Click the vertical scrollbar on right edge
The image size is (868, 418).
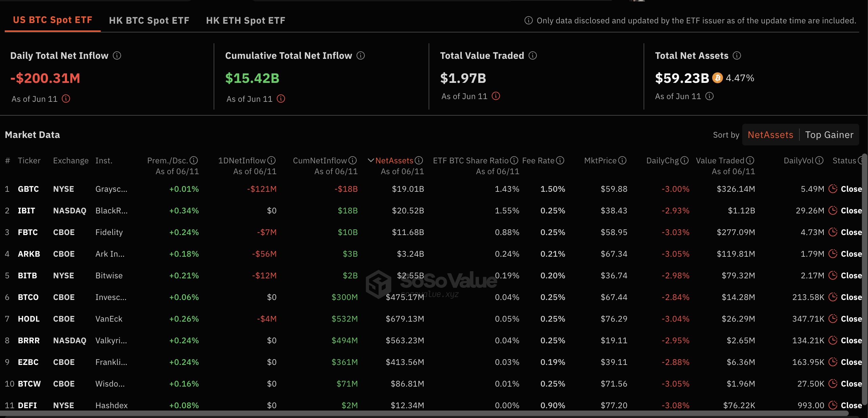click(x=865, y=279)
